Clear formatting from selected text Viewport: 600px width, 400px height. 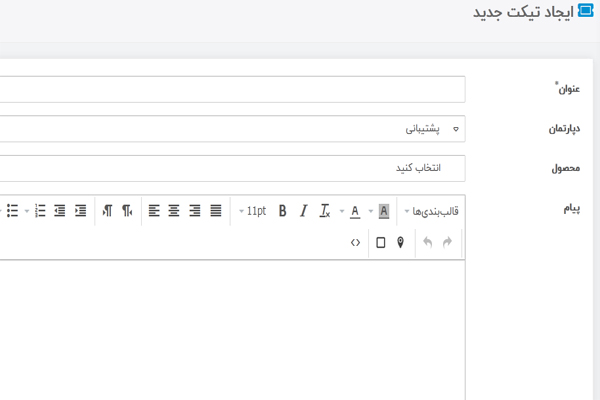tap(325, 211)
